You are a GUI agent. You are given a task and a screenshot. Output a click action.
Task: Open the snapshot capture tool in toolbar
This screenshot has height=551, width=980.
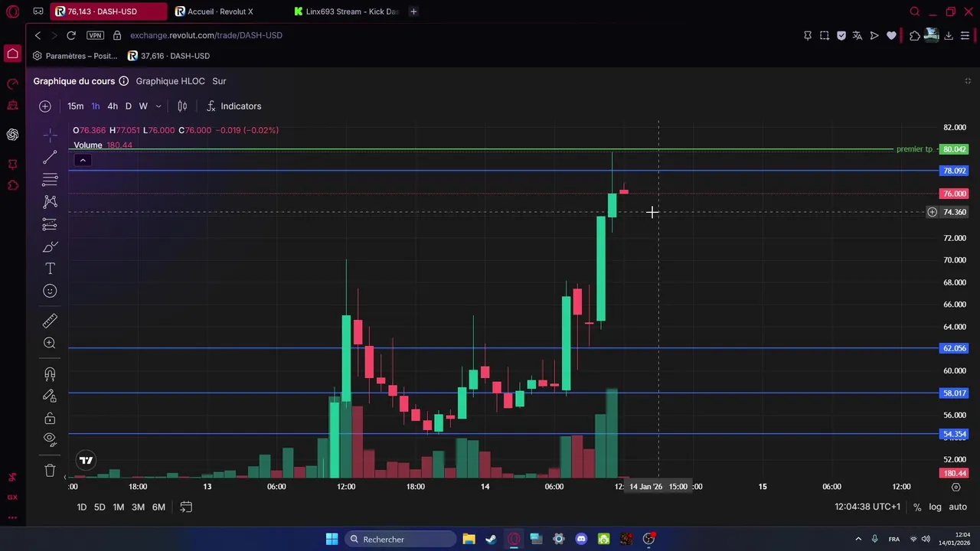click(825, 35)
